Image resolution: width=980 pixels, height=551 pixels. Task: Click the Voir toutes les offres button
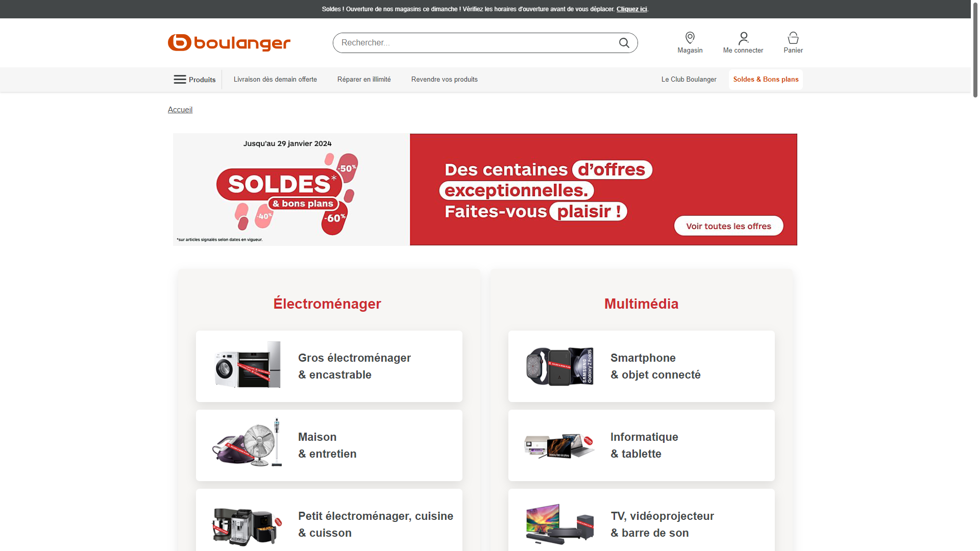728,226
